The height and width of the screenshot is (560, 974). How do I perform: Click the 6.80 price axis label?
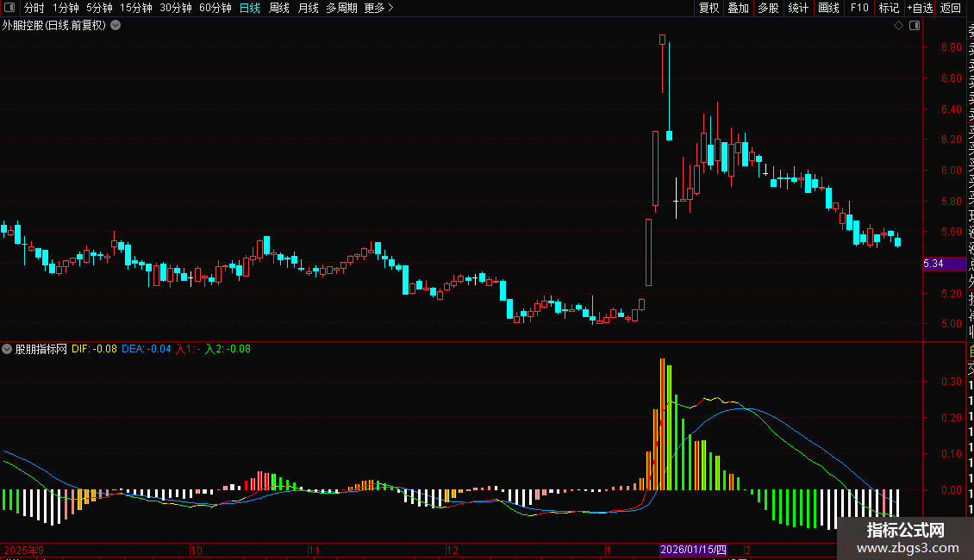pos(951,47)
